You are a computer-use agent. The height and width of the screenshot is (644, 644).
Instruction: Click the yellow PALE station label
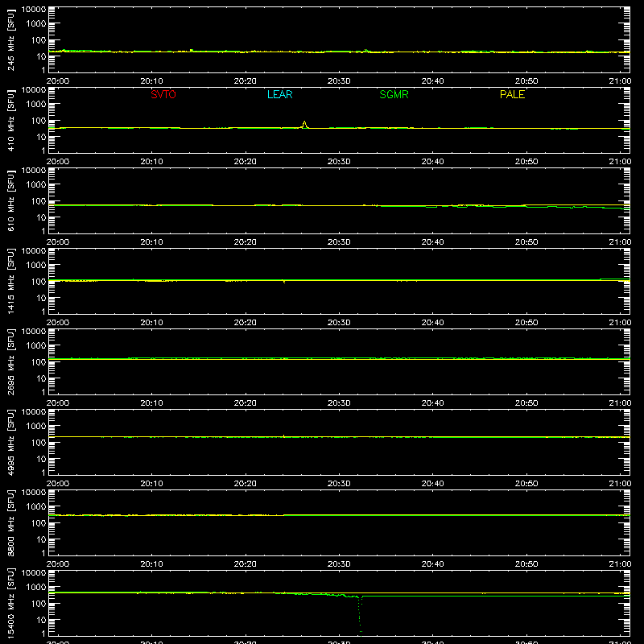(512, 94)
